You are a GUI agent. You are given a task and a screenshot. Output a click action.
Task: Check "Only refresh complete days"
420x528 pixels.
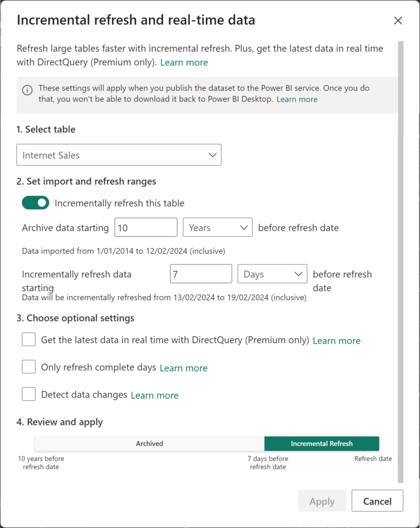[28, 367]
